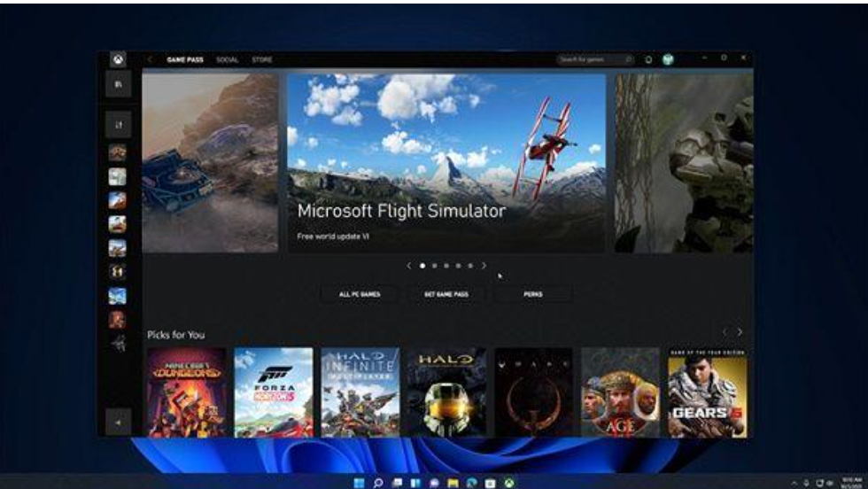Click the Xbox logo in app corner
The image size is (868, 489).
118,59
